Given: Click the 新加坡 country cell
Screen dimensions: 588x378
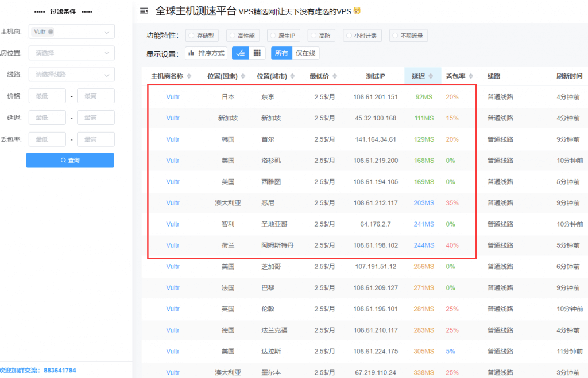Looking at the screenshot, I should coord(228,118).
